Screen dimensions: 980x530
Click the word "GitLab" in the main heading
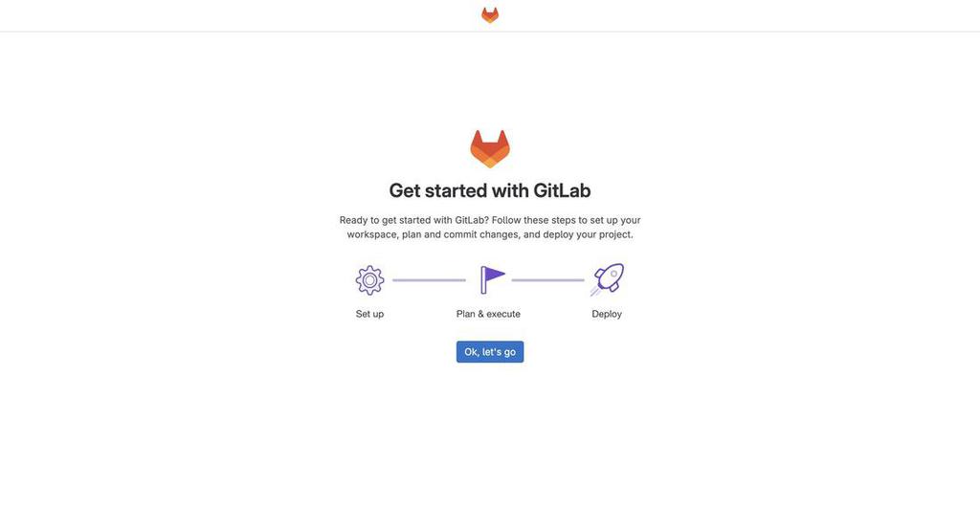pyautogui.click(x=562, y=190)
